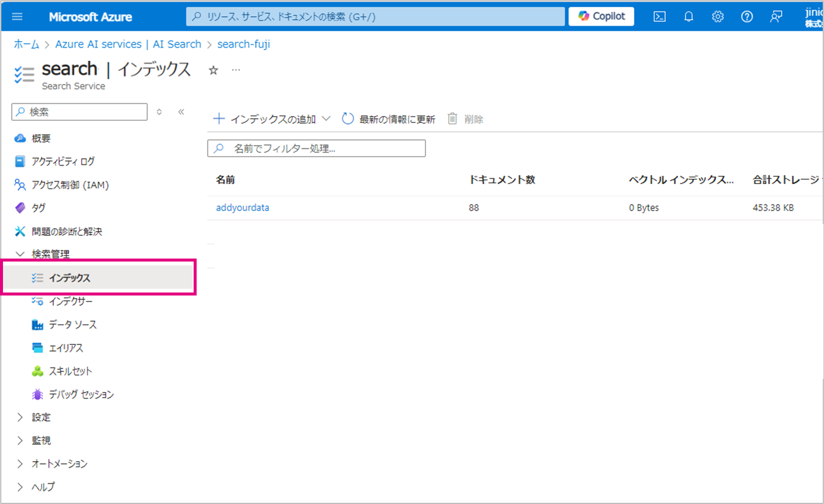Collapse the 検索管理 section
The image size is (824, 504).
42,254
